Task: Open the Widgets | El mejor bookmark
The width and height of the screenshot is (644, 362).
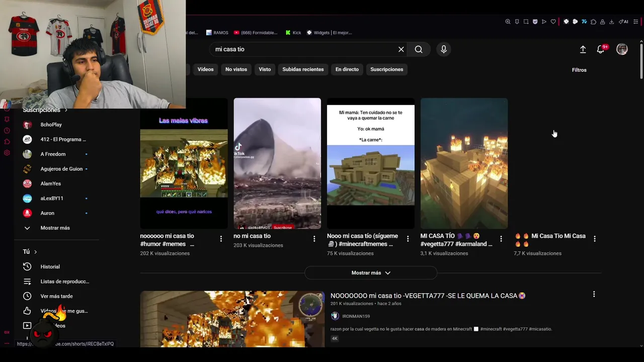Action: click(329, 33)
